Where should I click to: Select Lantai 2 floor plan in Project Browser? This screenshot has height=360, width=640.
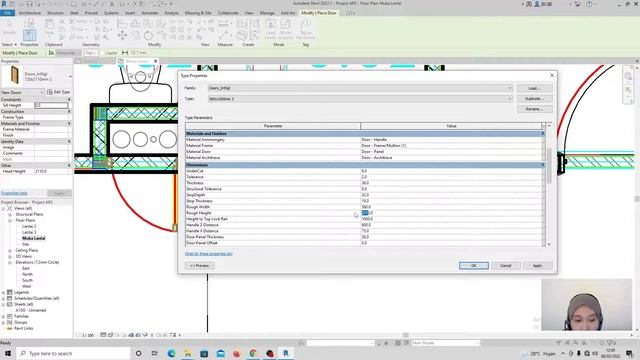coord(29,226)
